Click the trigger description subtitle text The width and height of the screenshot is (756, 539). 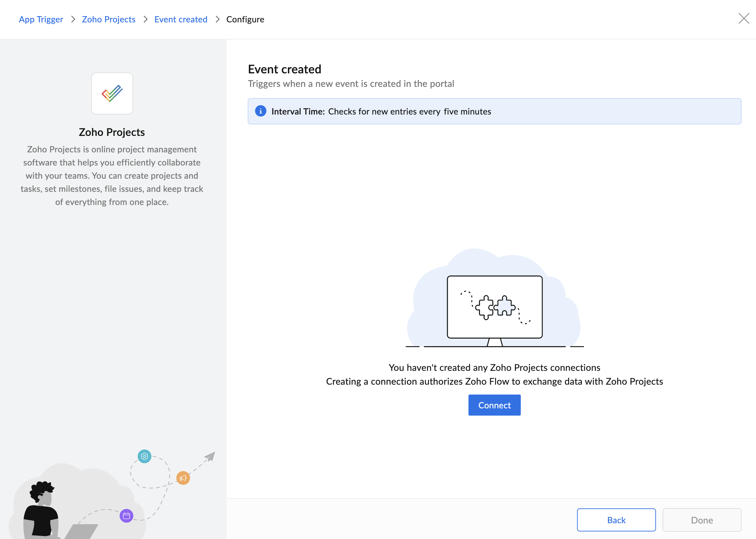pos(351,84)
